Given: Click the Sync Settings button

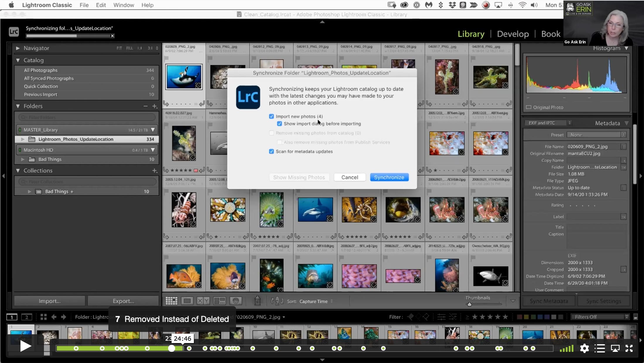Looking at the screenshot, I should [x=604, y=301].
